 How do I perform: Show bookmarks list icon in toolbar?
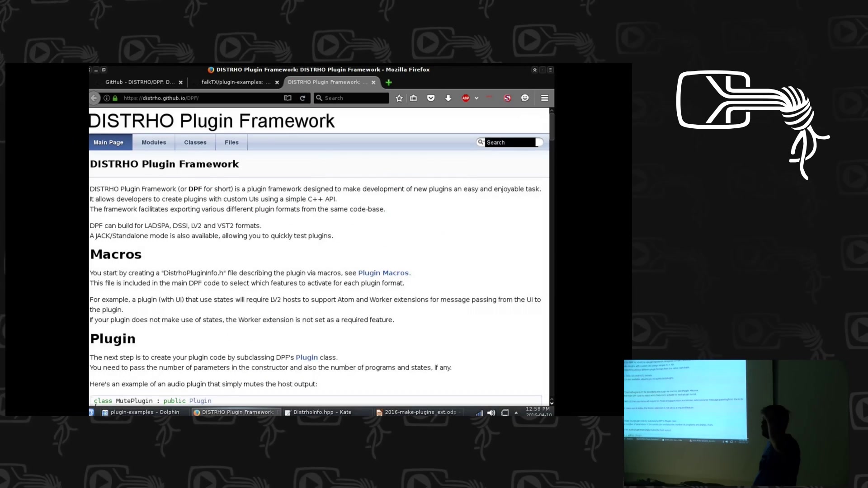(414, 98)
